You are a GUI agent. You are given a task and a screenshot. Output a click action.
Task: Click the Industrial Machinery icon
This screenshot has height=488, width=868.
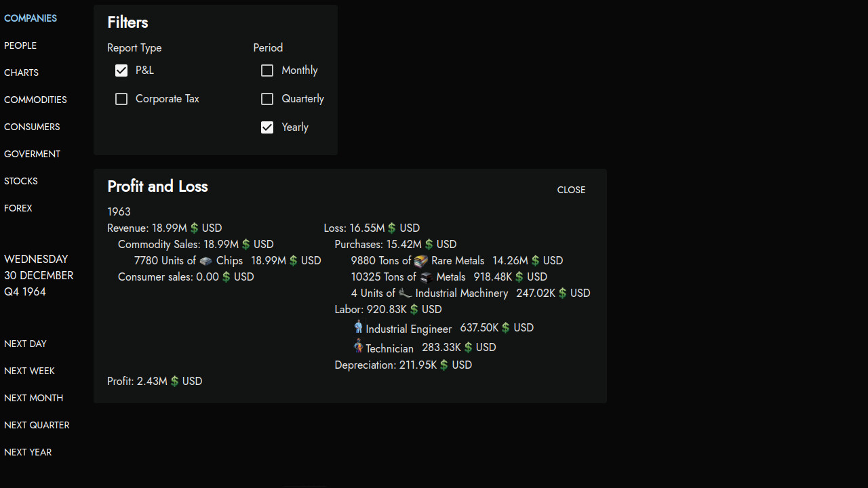click(406, 293)
